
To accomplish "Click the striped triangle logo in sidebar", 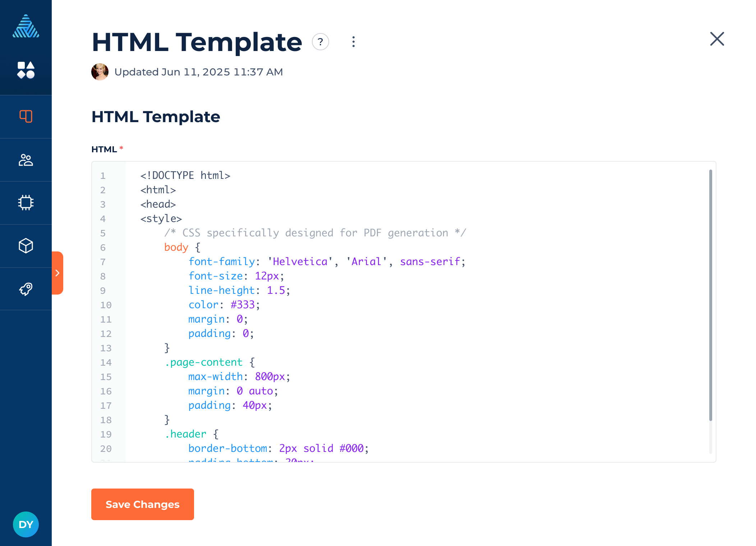I will tap(26, 26).
